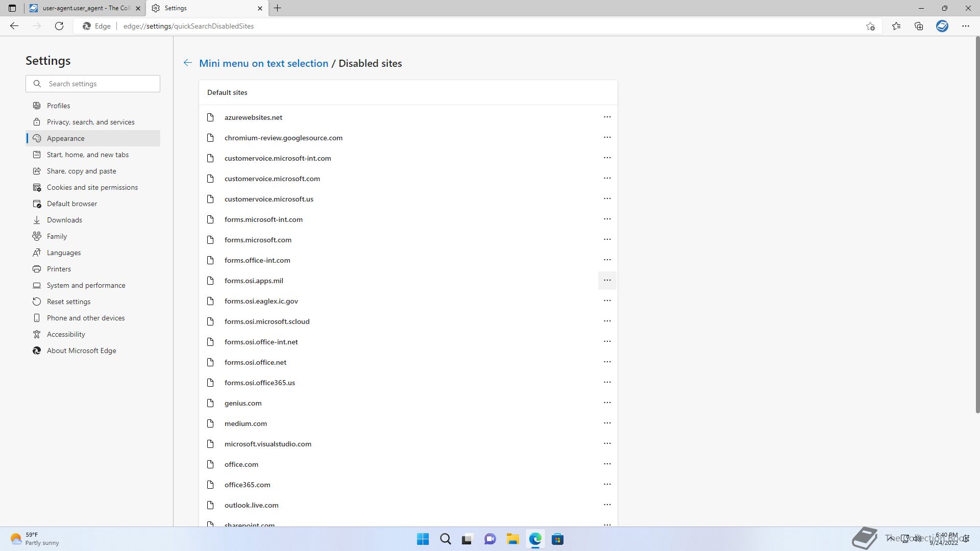The height and width of the screenshot is (551, 980).
Task: Click the address bar URL
Action: coord(188,26)
